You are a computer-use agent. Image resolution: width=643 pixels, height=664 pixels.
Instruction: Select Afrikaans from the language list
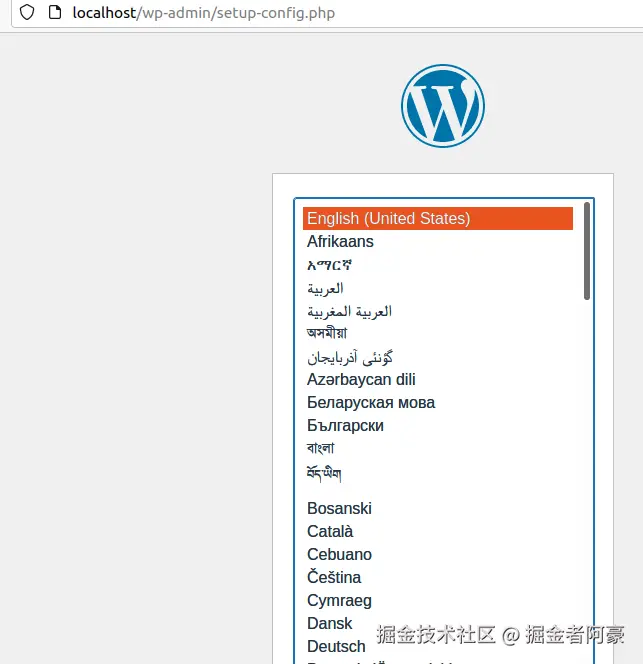point(438,241)
